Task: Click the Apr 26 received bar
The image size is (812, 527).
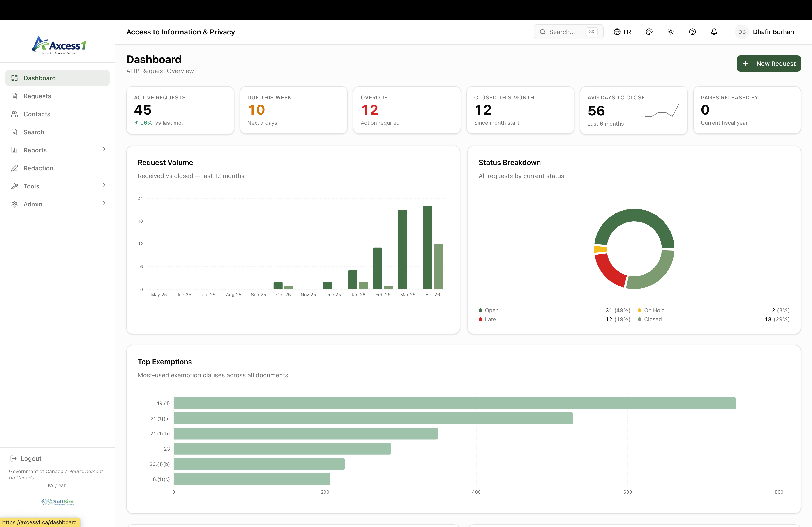Action: [x=427, y=248]
